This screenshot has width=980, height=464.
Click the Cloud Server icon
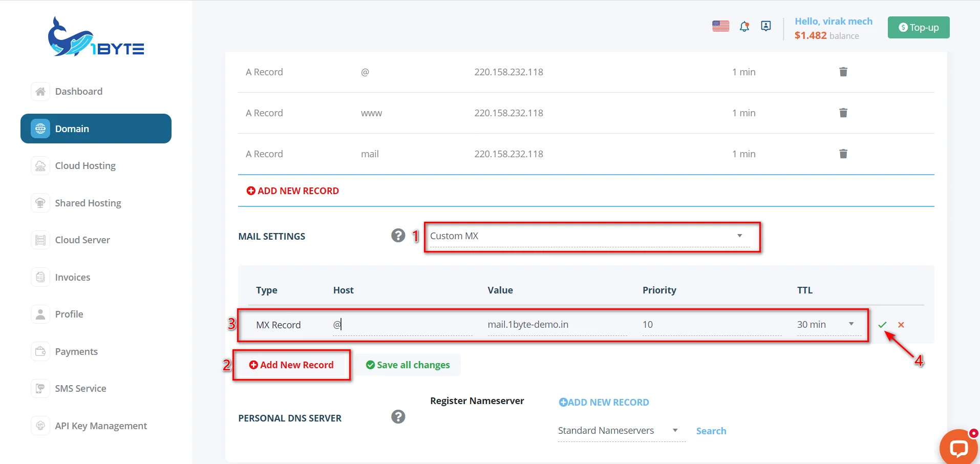pyautogui.click(x=40, y=240)
